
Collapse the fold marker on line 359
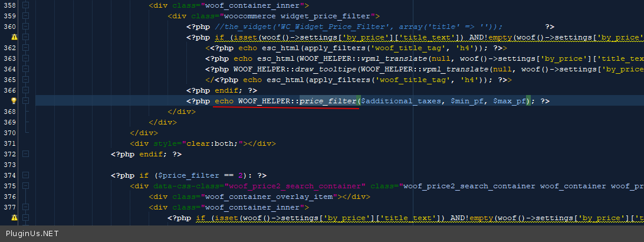tap(26, 16)
